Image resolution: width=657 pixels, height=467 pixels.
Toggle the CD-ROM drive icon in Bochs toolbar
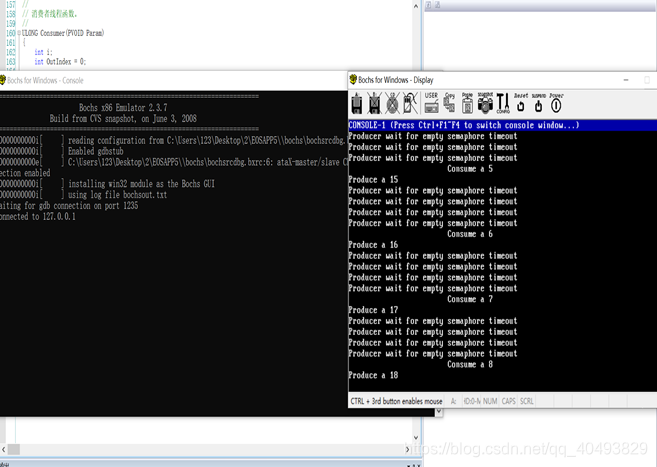point(393,103)
